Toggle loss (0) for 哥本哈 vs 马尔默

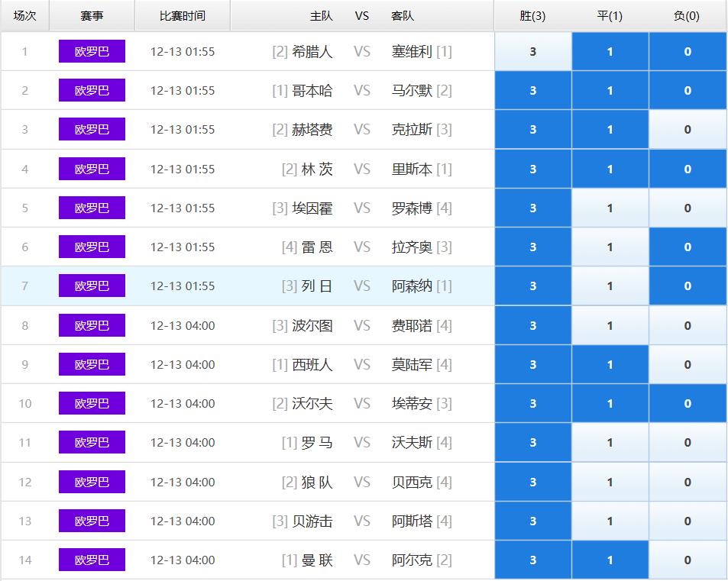[x=688, y=91]
